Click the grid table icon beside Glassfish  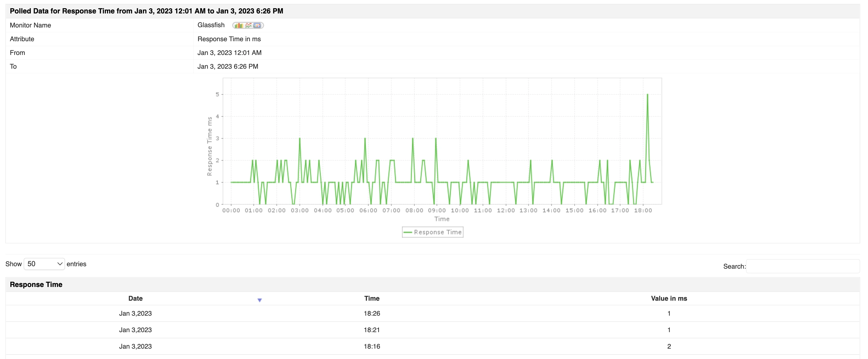coord(257,25)
